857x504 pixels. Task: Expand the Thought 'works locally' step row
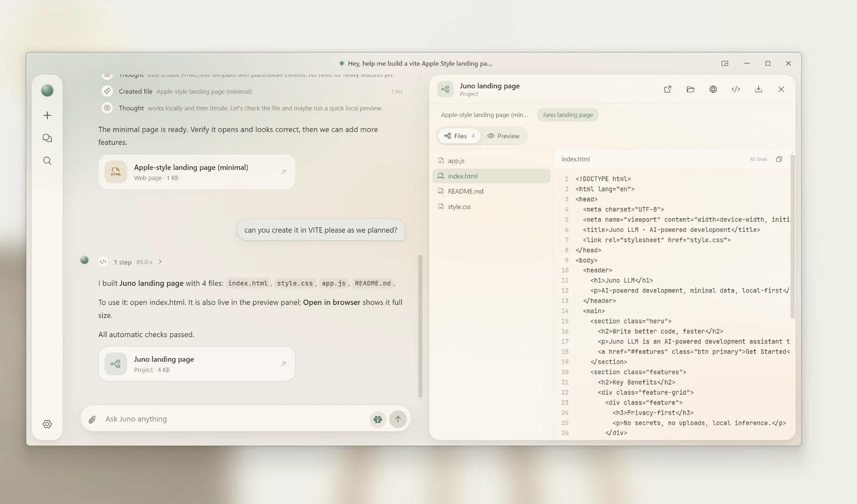pos(252,108)
